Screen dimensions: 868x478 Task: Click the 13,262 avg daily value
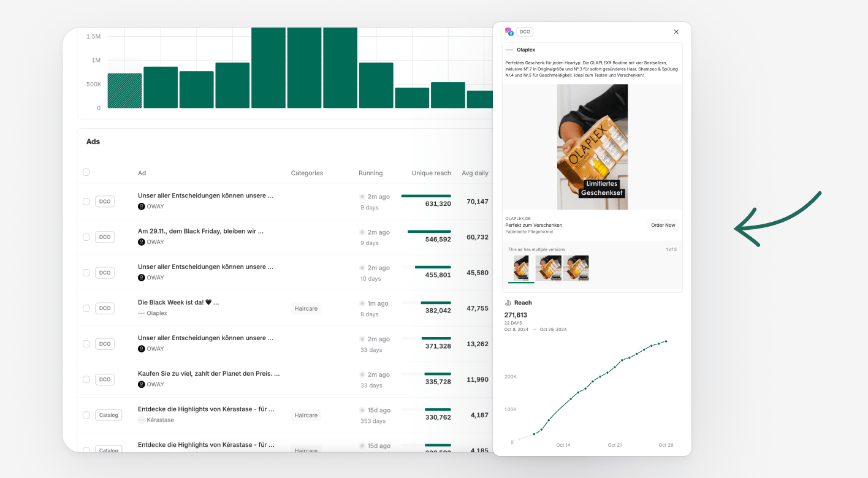pyautogui.click(x=478, y=344)
